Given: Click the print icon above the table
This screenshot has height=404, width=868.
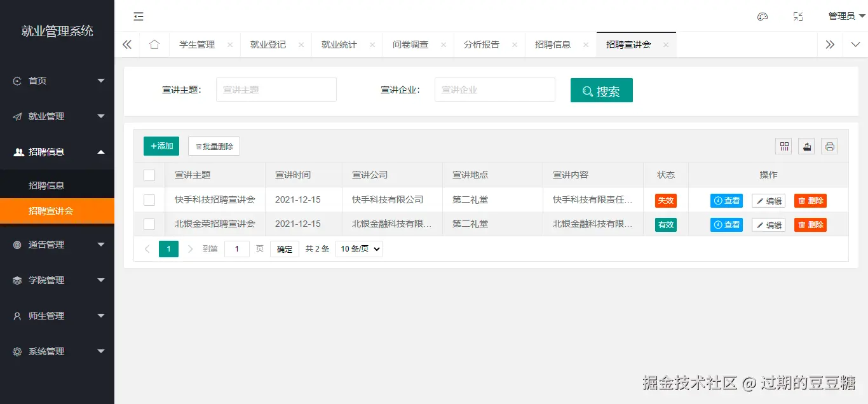Looking at the screenshot, I should pyautogui.click(x=829, y=146).
